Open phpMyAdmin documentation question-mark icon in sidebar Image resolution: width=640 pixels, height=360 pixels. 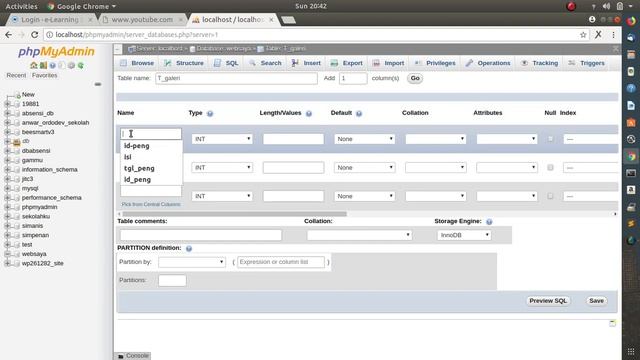pos(53,65)
